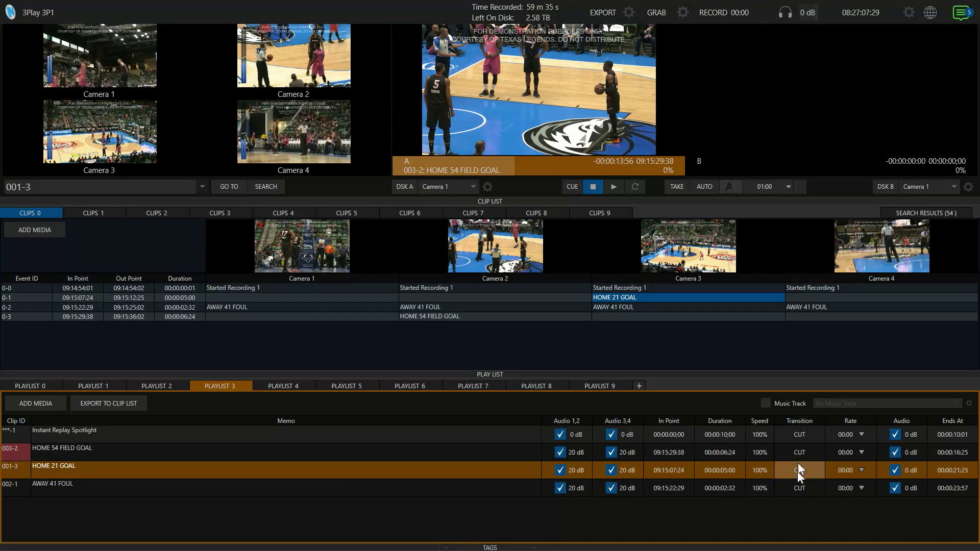This screenshot has height=551, width=980.
Task: Click the clip list ADD MEDIA button
Action: pos(35,230)
